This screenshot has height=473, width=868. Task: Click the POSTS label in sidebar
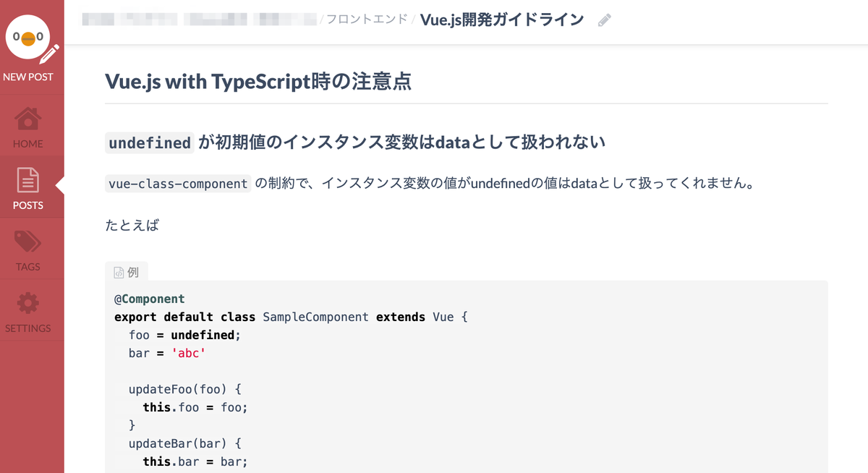coord(28,205)
